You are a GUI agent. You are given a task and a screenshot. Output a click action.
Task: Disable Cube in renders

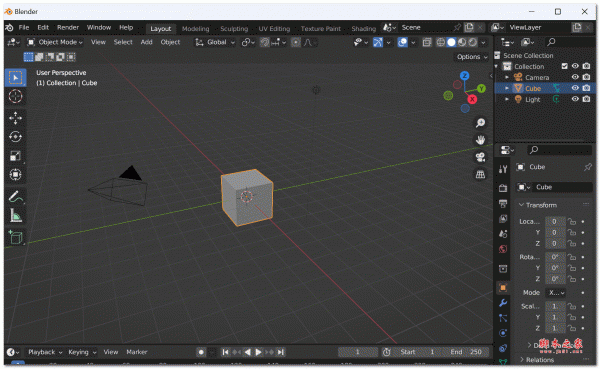pos(586,88)
